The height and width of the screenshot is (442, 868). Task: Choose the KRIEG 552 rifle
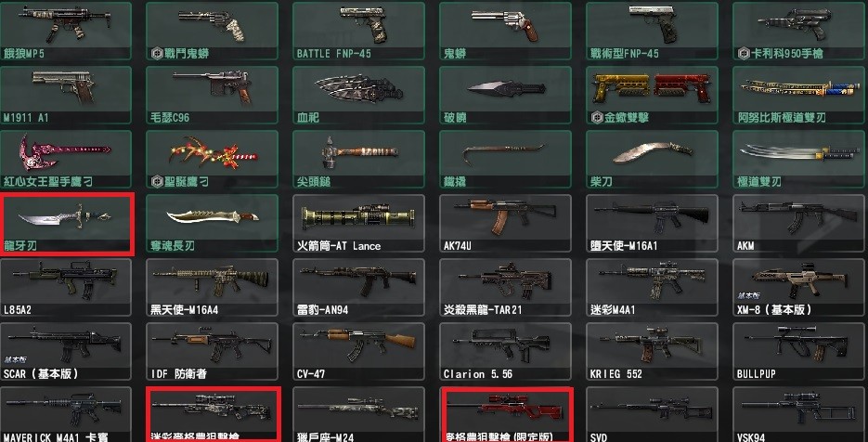click(x=652, y=352)
